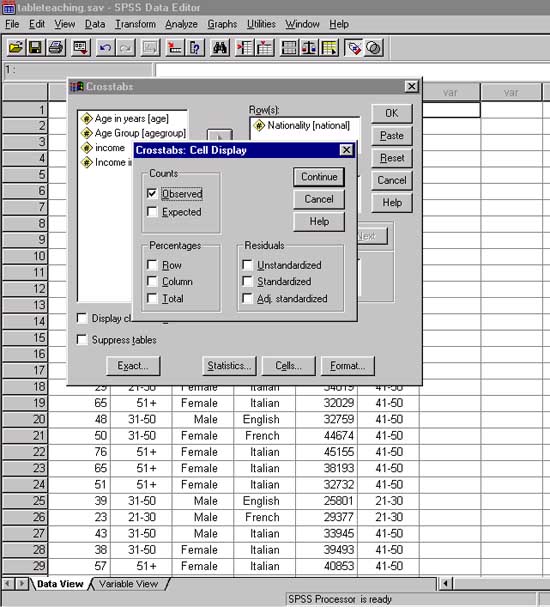550x607 pixels.
Task: Click the Split File toolbar icon
Action: click(289, 48)
